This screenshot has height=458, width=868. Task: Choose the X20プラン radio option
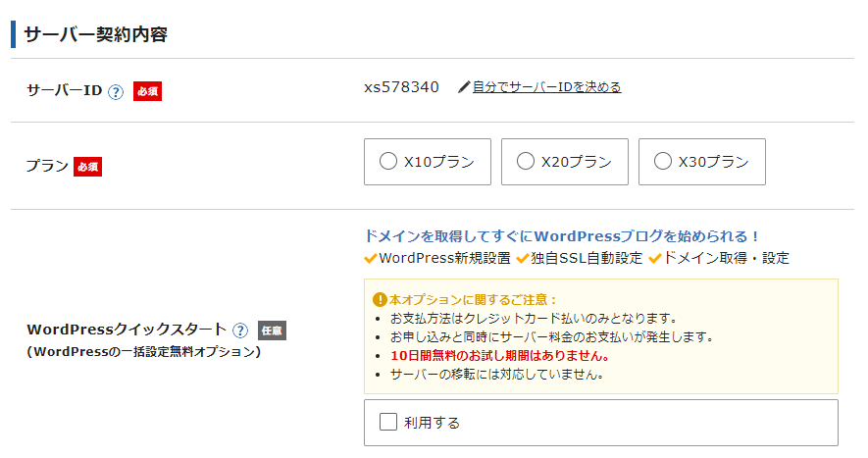[x=525, y=162]
